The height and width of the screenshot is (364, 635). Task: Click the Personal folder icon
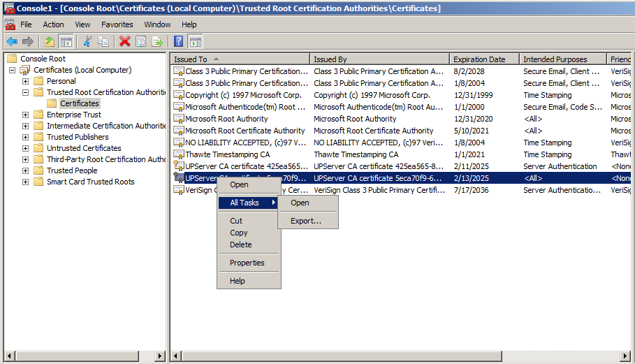pyautogui.click(x=38, y=81)
